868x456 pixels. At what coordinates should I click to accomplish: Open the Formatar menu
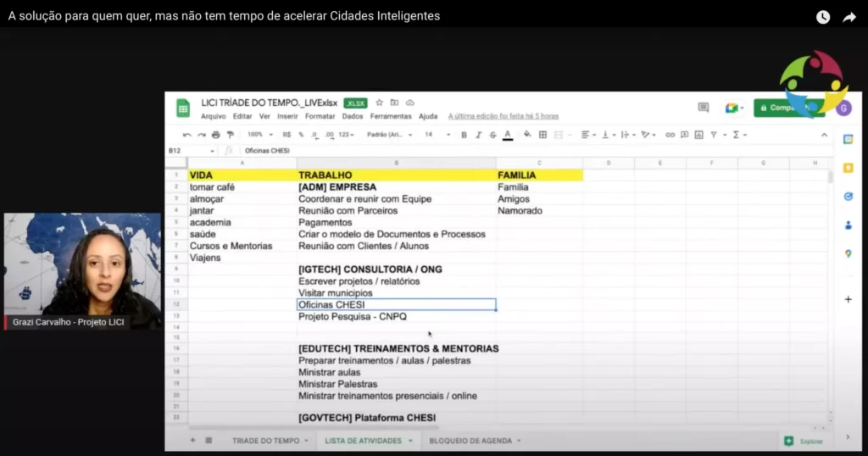point(320,116)
